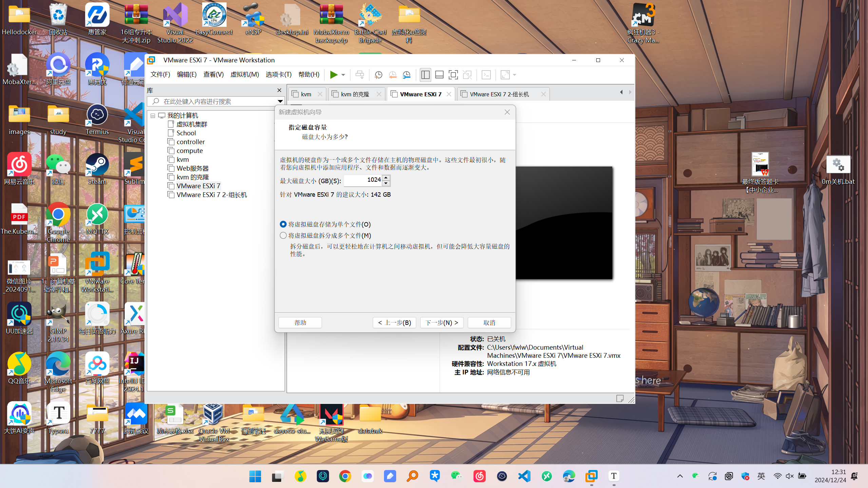This screenshot has width=868, height=488.
Task: Click the 下一步(N) next button
Action: point(442,323)
